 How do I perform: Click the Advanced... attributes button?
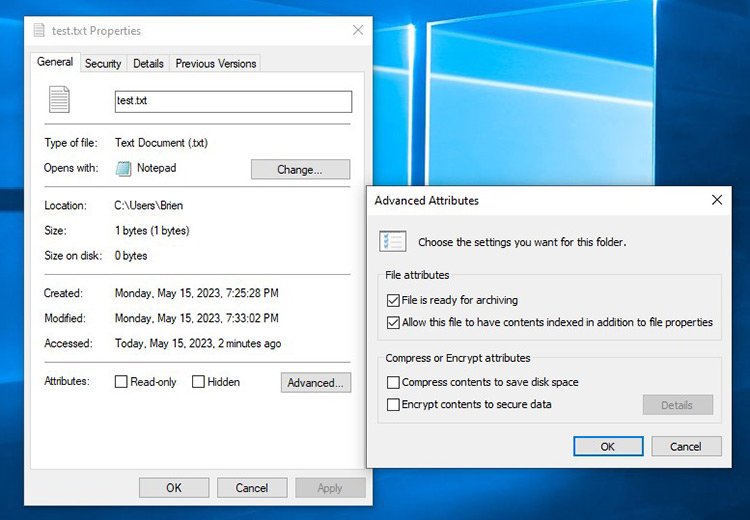(315, 382)
